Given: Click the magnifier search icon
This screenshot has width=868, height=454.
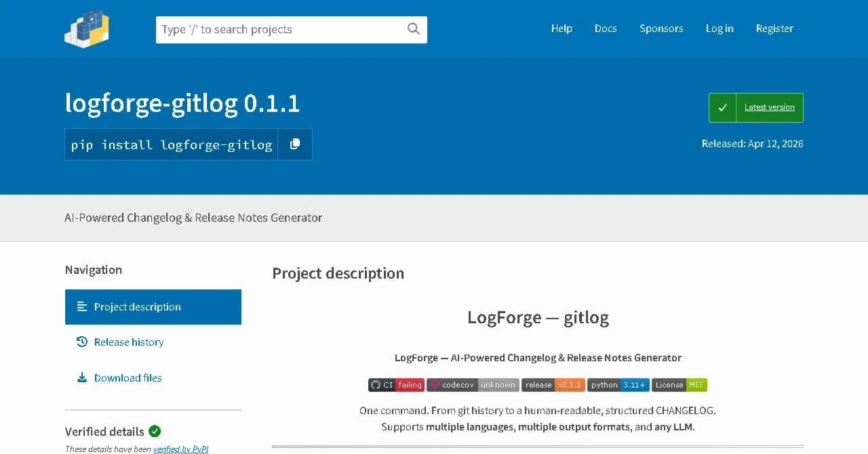Looking at the screenshot, I should pyautogui.click(x=414, y=29).
